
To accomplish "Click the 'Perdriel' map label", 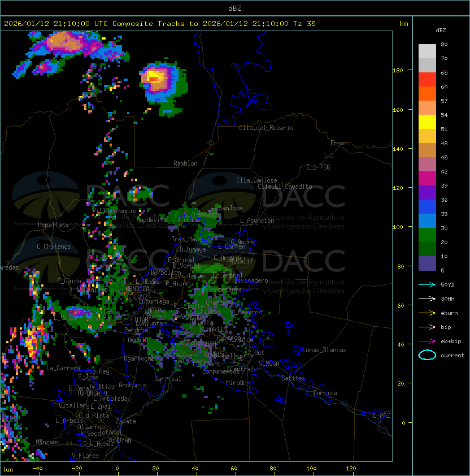I will [138, 330].
